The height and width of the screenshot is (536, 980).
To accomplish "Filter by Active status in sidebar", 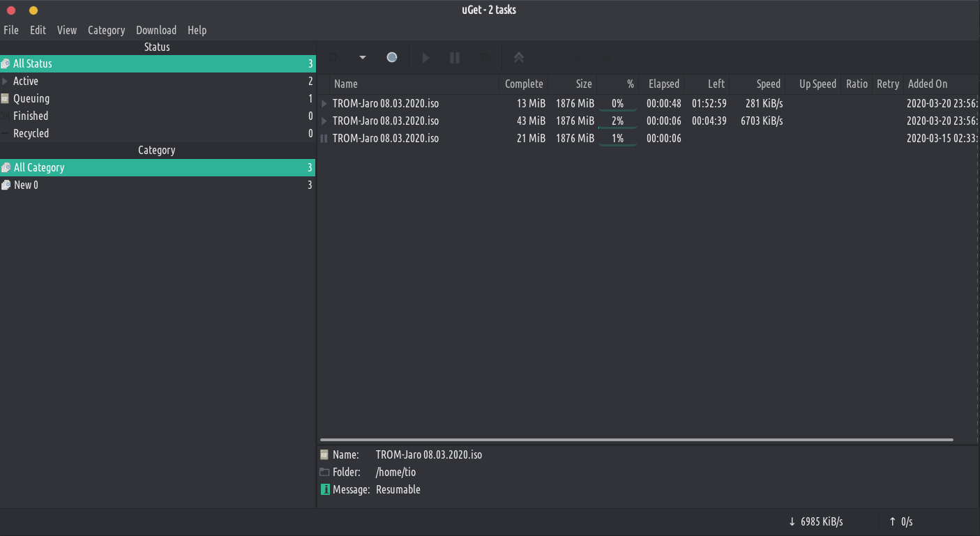I will pos(26,81).
